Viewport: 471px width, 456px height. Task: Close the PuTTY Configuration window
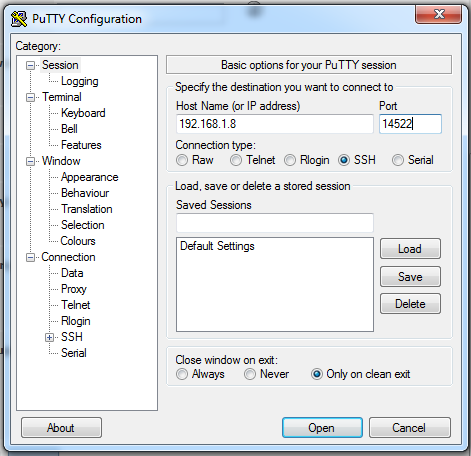pyautogui.click(x=439, y=14)
